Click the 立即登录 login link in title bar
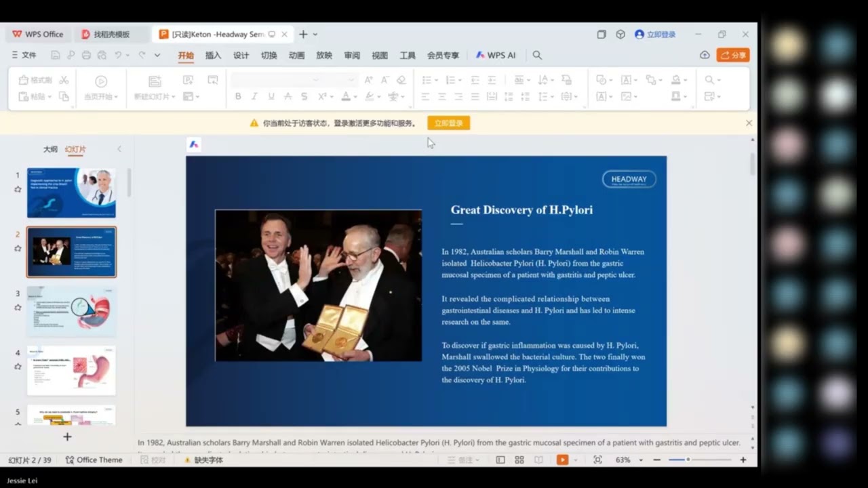The height and width of the screenshot is (488, 868). pyautogui.click(x=655, y=34)
